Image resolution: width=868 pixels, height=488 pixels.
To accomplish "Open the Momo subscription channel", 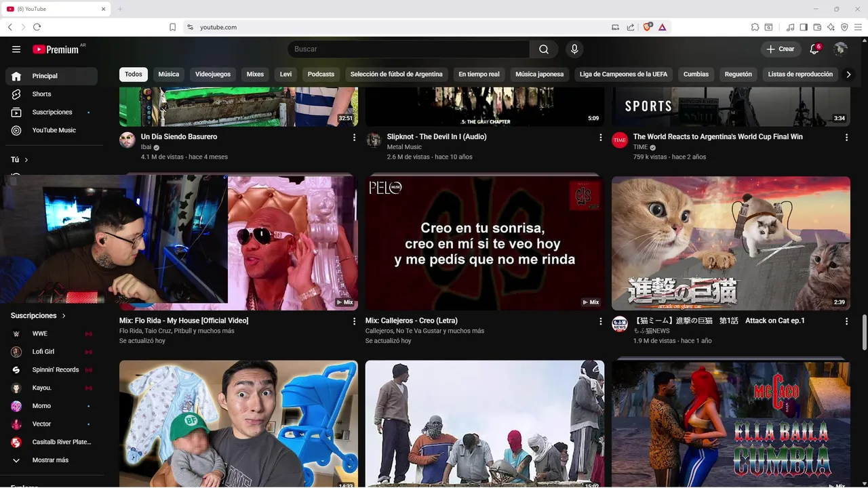I will pyautogui.click(x=52, y=406).
